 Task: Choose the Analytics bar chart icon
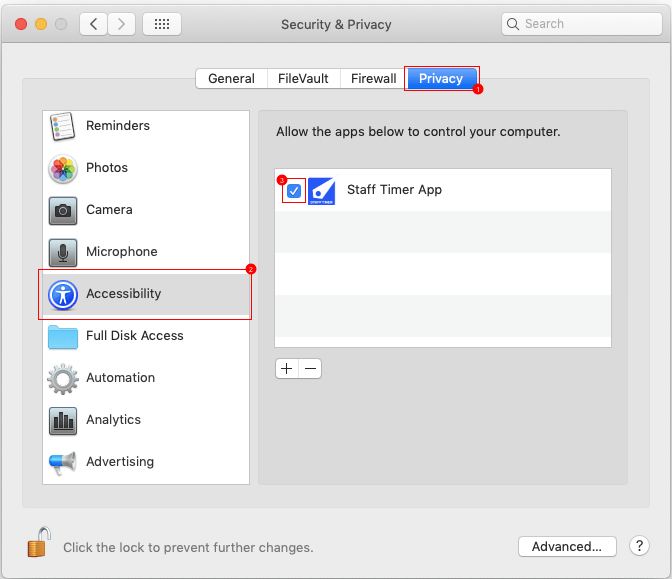[x=63, y=420]
